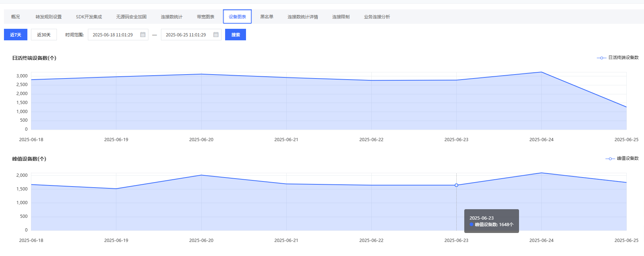Select the 近7天 quick range
This screenshot has height=256, width=644.
point(15,35)
